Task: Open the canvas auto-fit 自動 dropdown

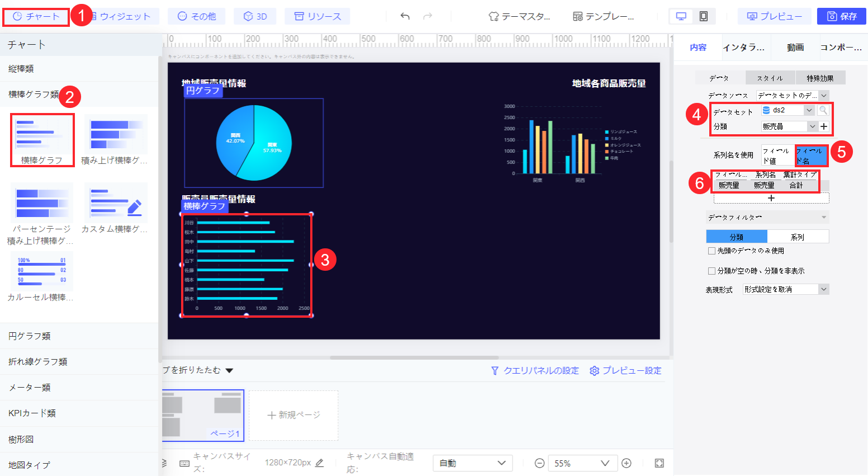Action: [x=472, y=463]
